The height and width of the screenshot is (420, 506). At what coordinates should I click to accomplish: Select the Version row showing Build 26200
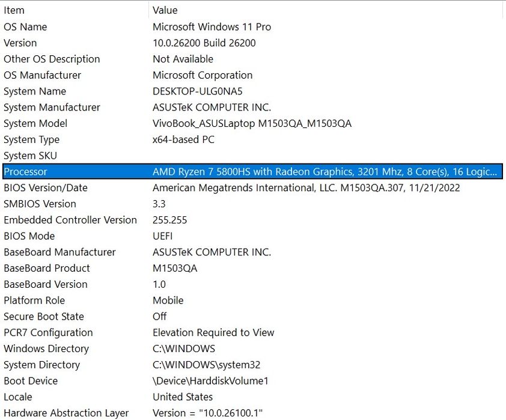[20, 43]
